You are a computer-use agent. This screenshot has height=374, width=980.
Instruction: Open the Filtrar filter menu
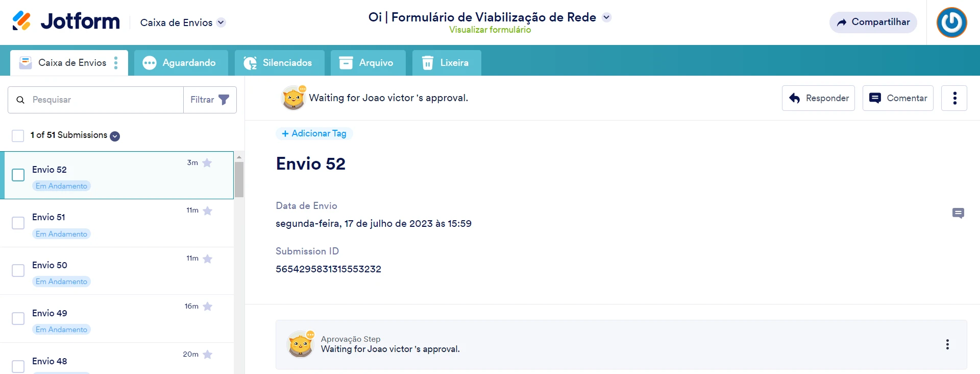(x=210, y=100)
